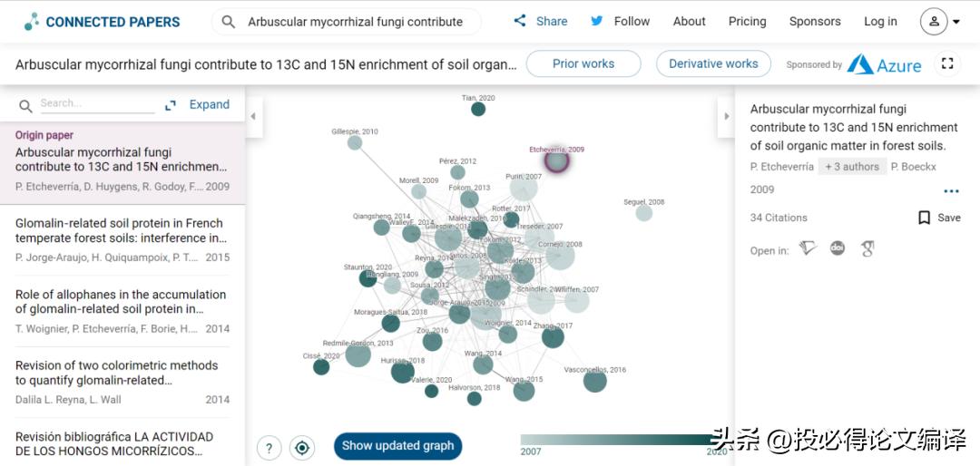Open the paper via DOI icon
The height and width of the screenshot is (466, 980).
(x=838, y=248)
